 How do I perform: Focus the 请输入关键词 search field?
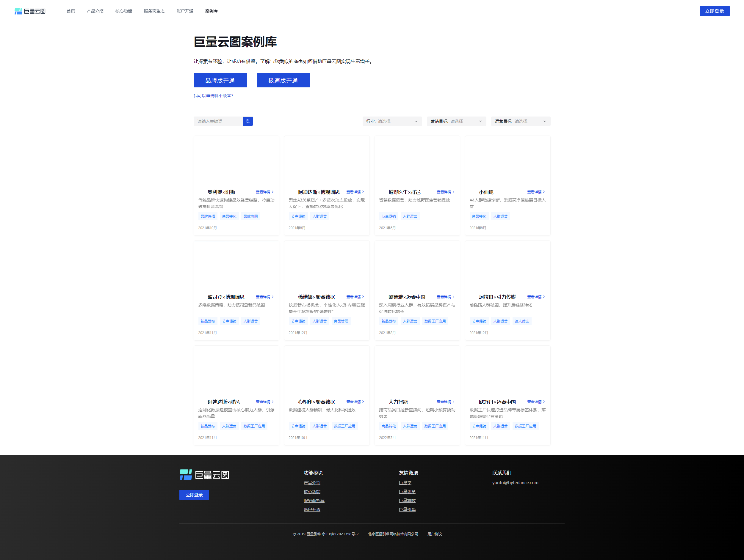tap(218, 121)
